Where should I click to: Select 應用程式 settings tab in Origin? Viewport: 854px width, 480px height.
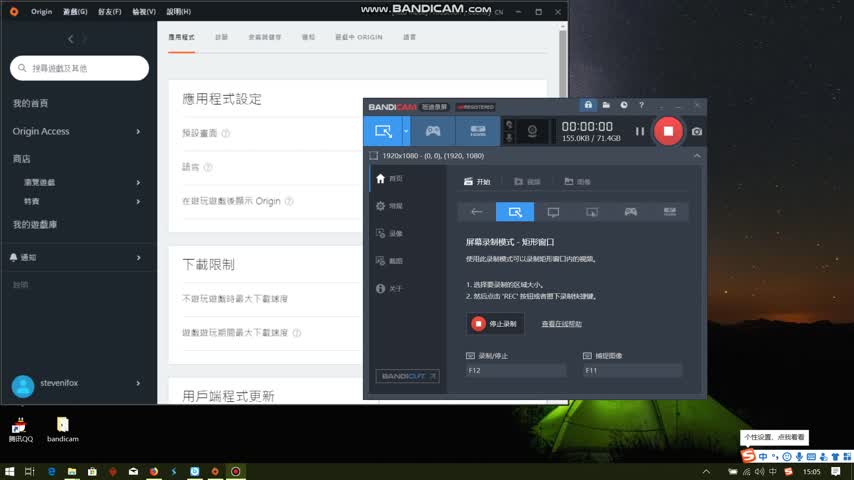(181, 37)
